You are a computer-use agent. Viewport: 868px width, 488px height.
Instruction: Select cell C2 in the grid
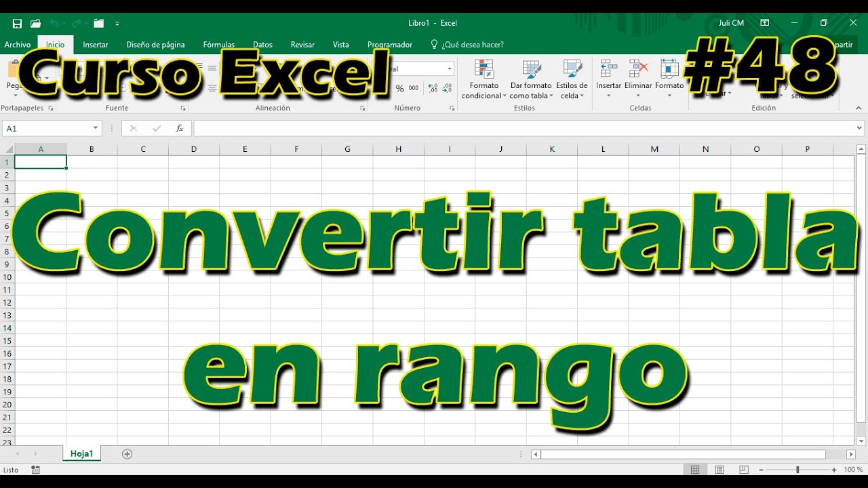143,175
